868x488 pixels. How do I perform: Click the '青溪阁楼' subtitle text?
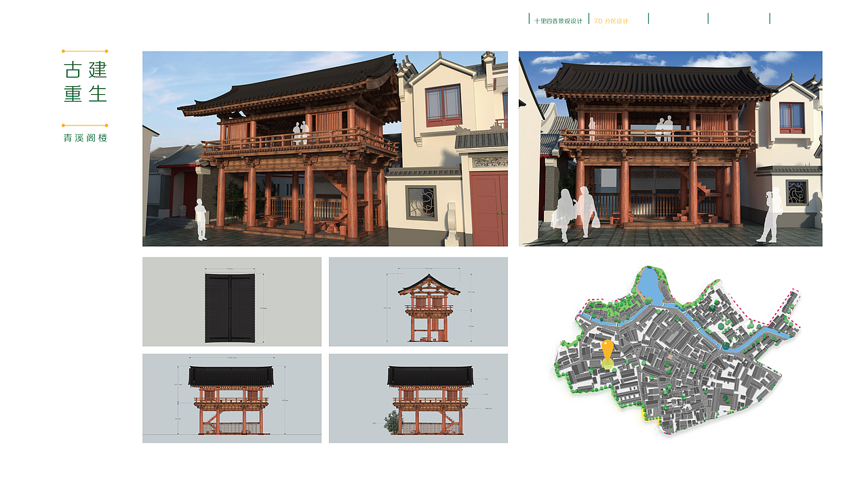[x=85, y=138]
